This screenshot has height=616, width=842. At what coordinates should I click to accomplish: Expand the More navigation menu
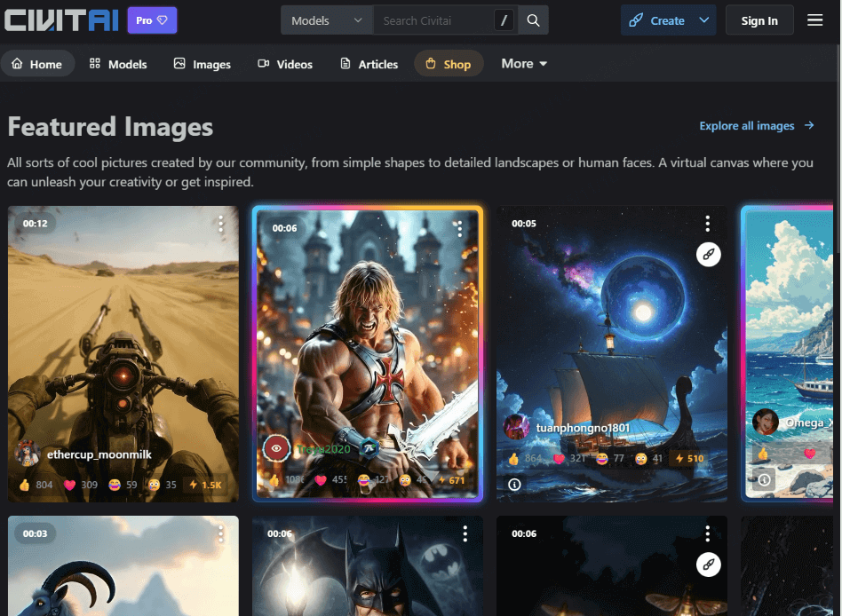(524, 64)
